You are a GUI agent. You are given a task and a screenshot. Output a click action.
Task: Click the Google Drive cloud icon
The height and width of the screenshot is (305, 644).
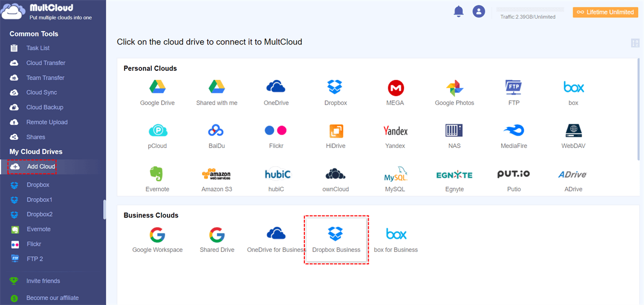tap(157, 87)
